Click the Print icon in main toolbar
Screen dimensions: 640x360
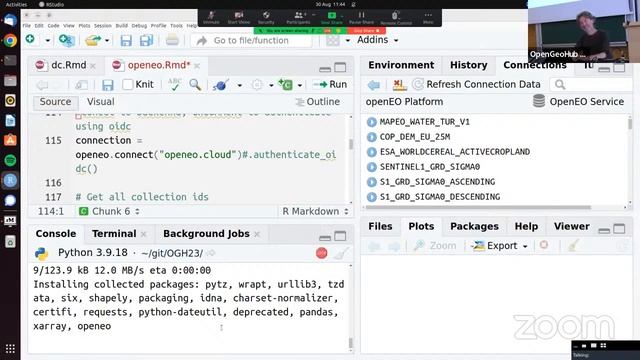tap(172, 40)
